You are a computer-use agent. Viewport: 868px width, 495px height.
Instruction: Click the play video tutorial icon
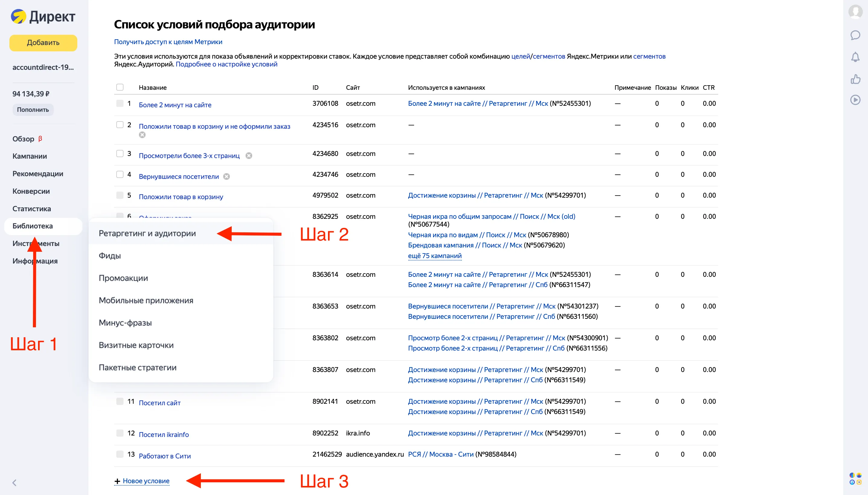pyautogui.click(x=855, y=100)
